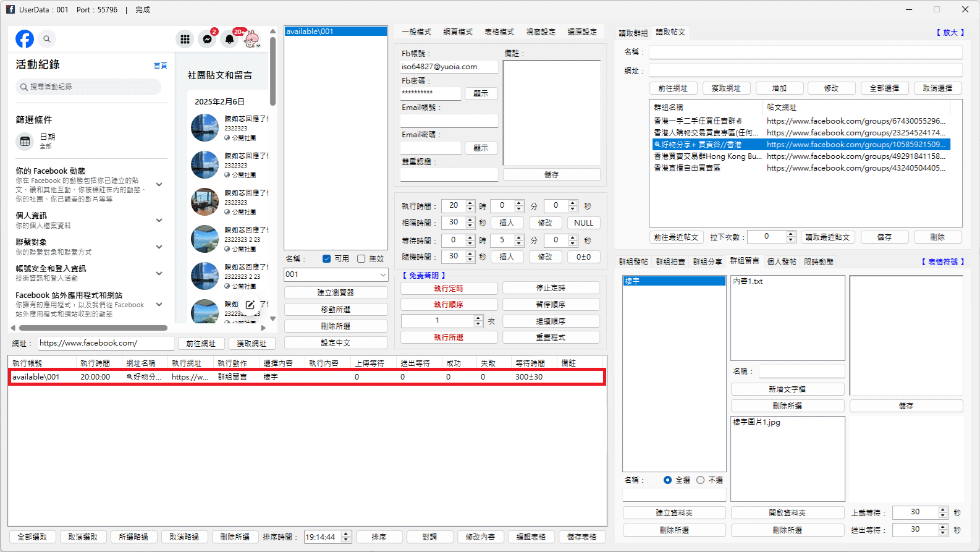
Task: Open the Facebook search icon
Action: click(47, 39)
